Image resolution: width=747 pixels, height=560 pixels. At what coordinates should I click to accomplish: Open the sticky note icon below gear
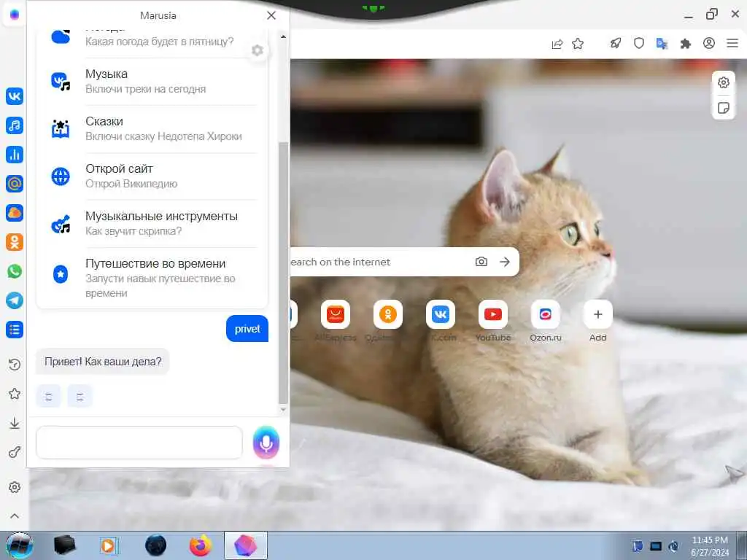click(x=723, y=108)
